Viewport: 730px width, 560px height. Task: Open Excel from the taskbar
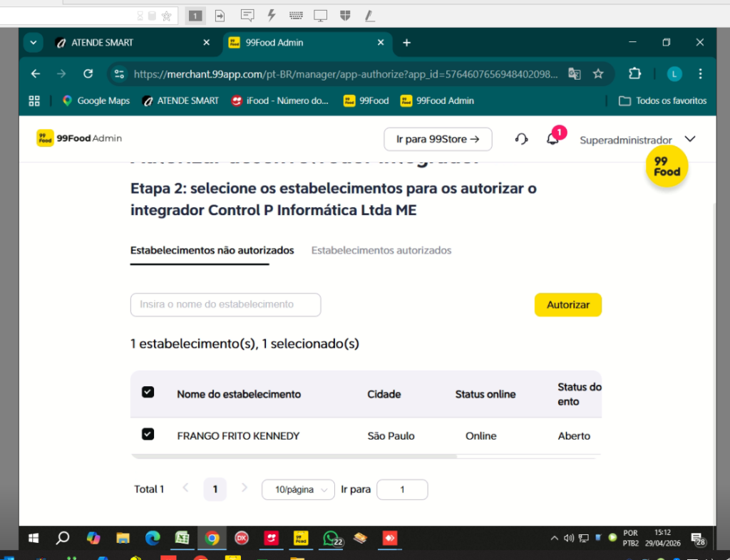(182, 538)
